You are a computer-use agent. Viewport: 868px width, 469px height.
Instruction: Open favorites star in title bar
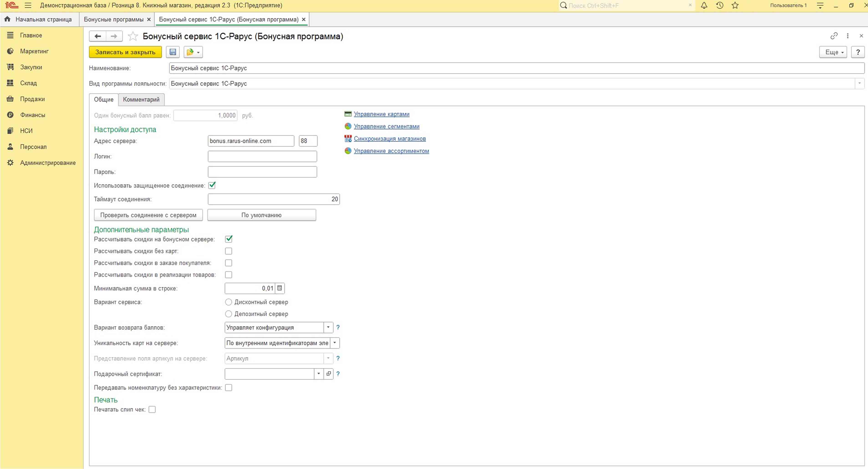point(735,5)
